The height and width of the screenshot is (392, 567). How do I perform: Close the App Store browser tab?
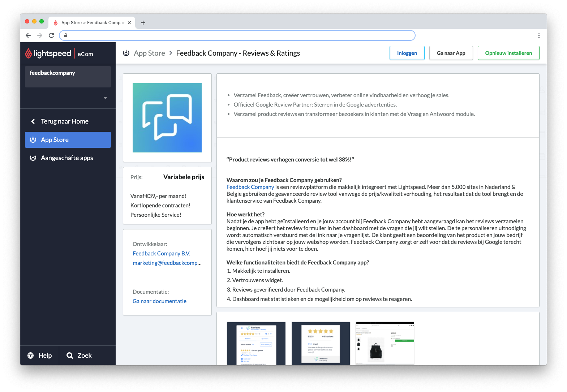pyautogui.click(x=129, y=23)
